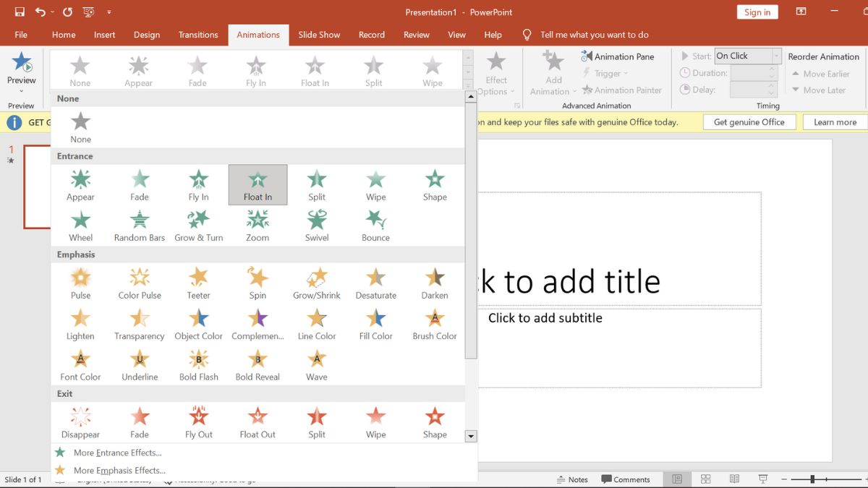Select the Lighten emphasis effect

click(x=80, y=324)
